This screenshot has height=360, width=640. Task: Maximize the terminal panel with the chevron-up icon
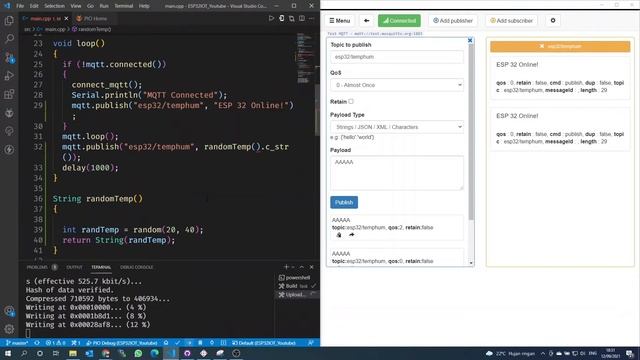[x=302, y=267]
